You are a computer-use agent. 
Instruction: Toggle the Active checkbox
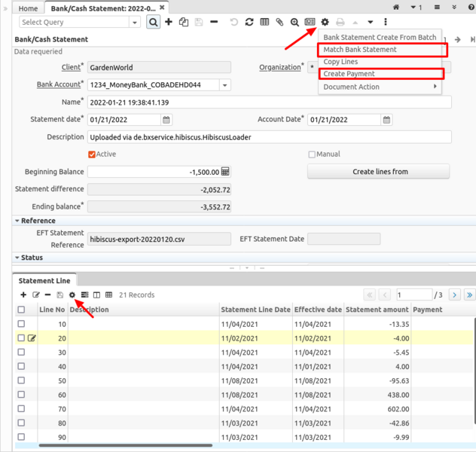(x=92, y=154)
